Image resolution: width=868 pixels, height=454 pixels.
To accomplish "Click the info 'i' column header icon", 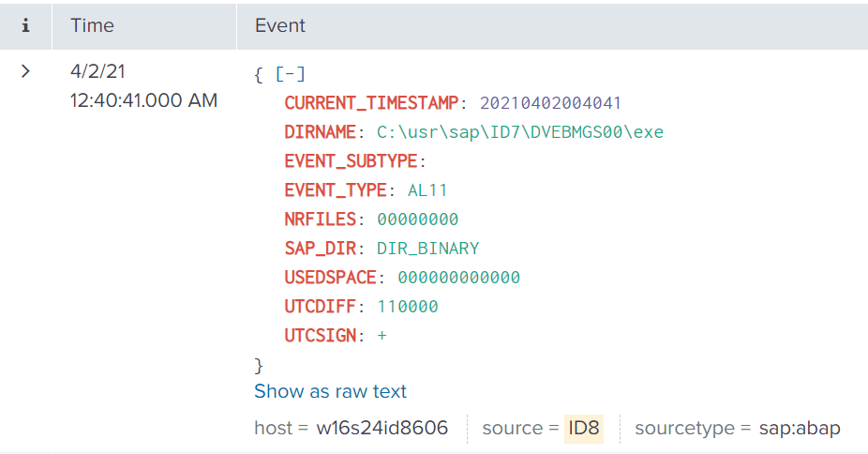I will coord(25,25).
